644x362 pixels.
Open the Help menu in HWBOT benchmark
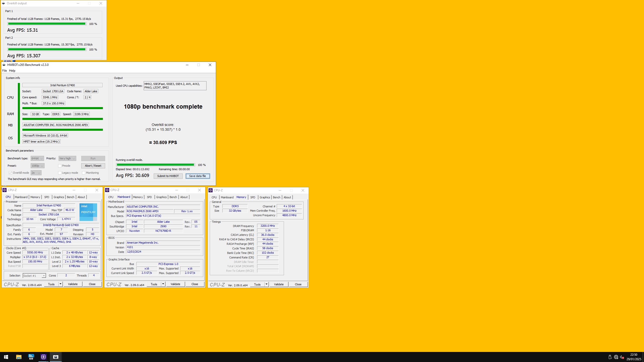pyautogui.click(x=12, y=71)
